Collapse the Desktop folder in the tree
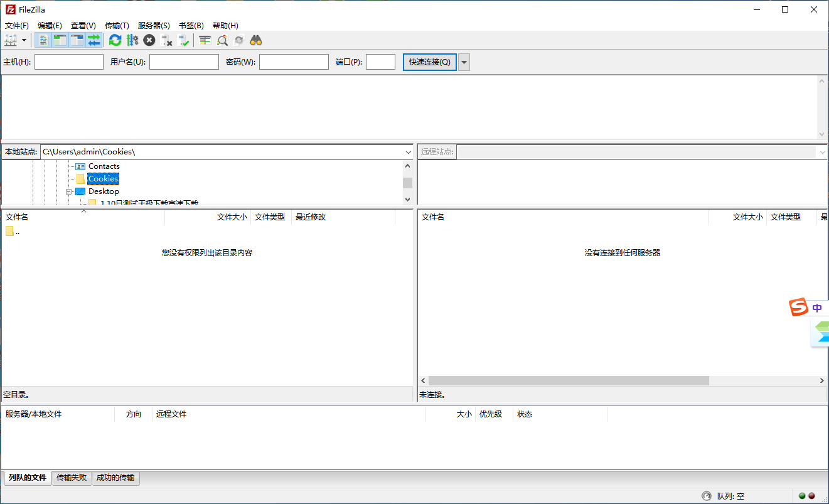The height and width of the screenshot is (504, 829). (69, 191)
